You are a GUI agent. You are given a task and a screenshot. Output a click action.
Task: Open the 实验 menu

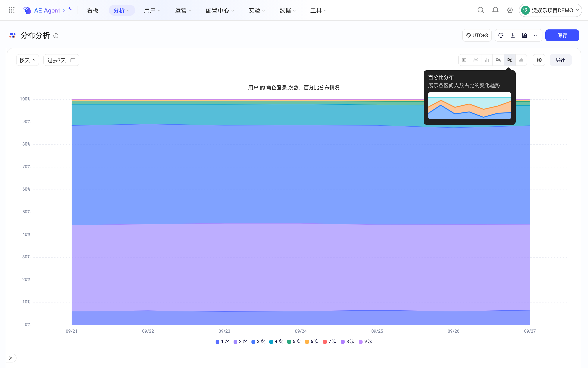[x=257, y=10]
